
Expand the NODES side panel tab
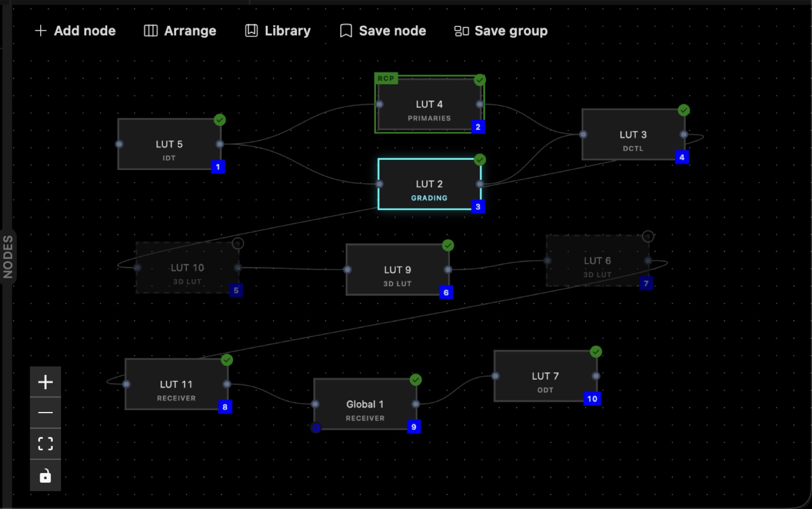pyautogui.click(x=8, y=256)
